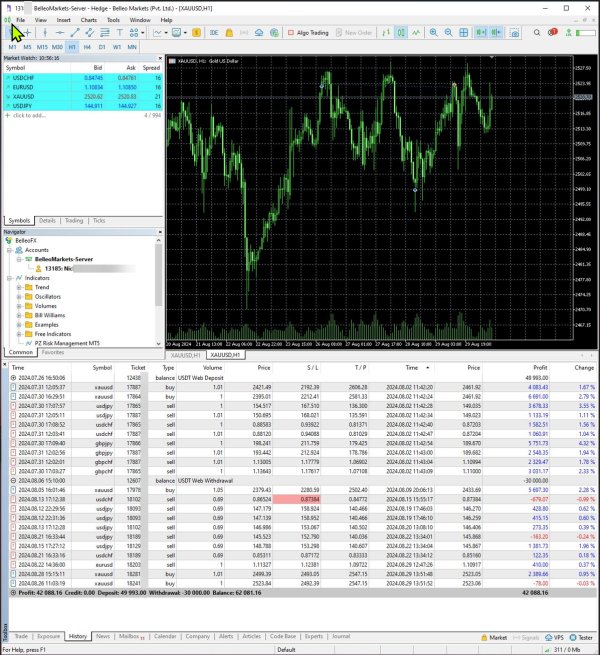Switch chart to M15 timeframe
Viewport: 600px width, 655px height.
42,47
